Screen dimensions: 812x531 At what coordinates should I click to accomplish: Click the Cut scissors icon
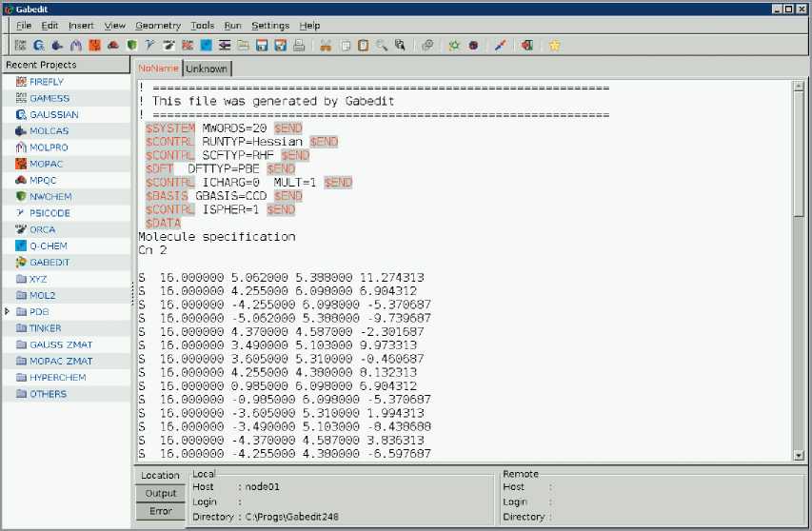pyautogui.click(x=326, y=46)
